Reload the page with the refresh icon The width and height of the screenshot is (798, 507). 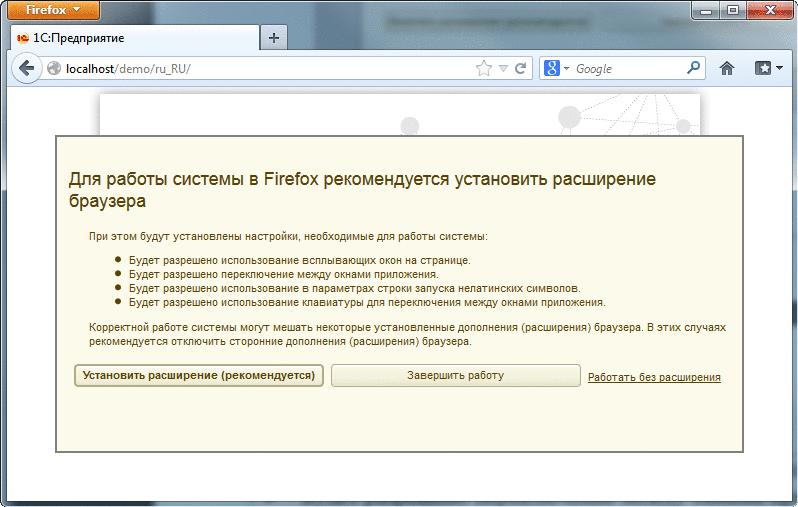click(520, 68)
